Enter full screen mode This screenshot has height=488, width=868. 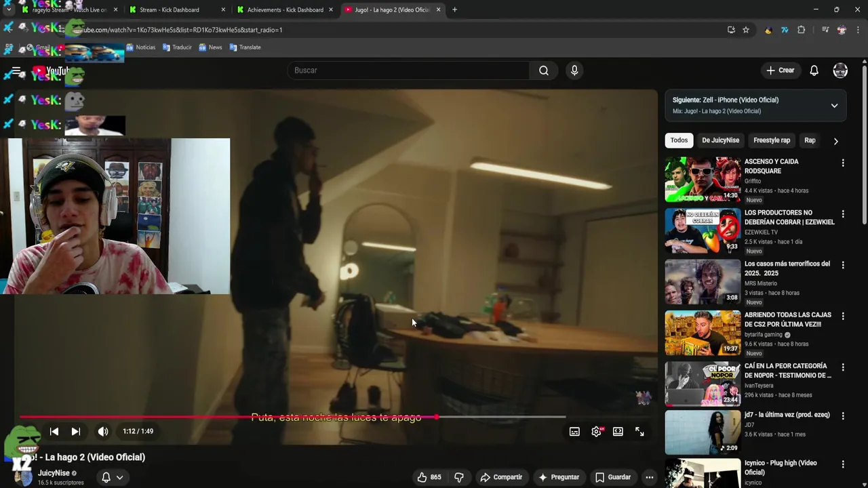click(639, 432)
